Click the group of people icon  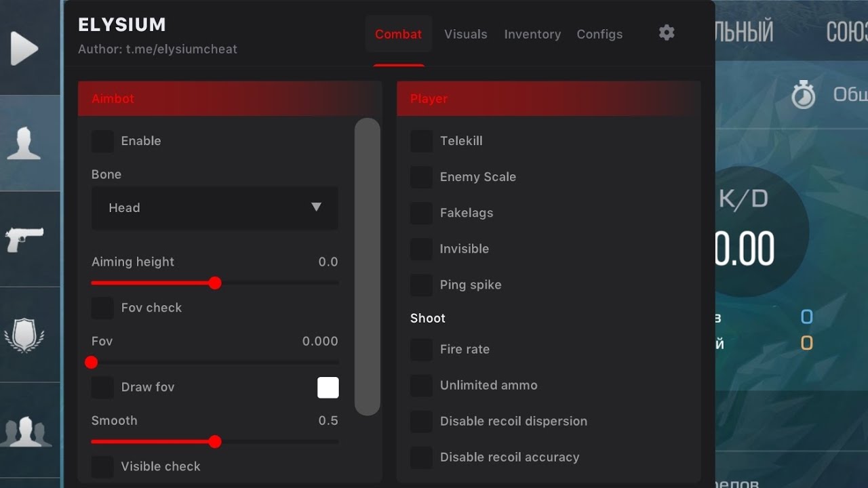pyautogui.click(x=26, y=432)
